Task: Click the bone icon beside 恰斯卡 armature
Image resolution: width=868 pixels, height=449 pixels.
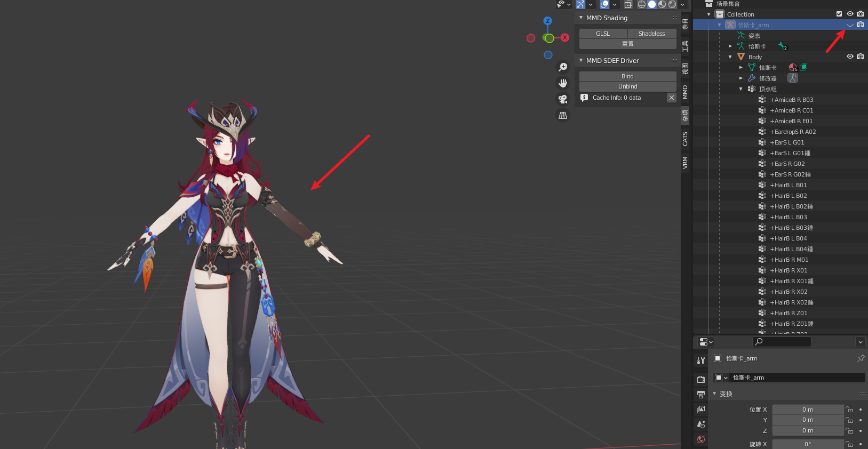Action: [x=783, y=46]
